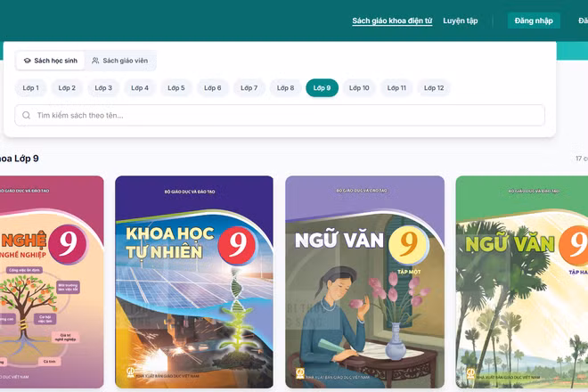Choose the Lớp 10 grade filter
This screenshot has width=588, height=392.
tap(359, 88)
